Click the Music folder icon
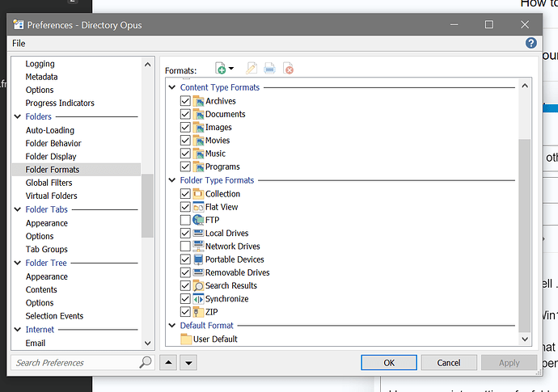The image size is (558, 392). pyautogui.click(x=198, y=154)
